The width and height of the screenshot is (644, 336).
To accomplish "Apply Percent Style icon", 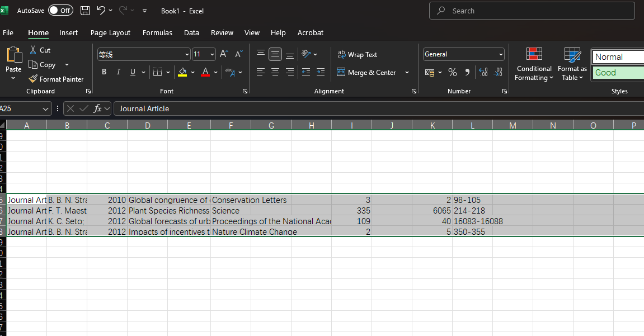I will click(453, 72).
